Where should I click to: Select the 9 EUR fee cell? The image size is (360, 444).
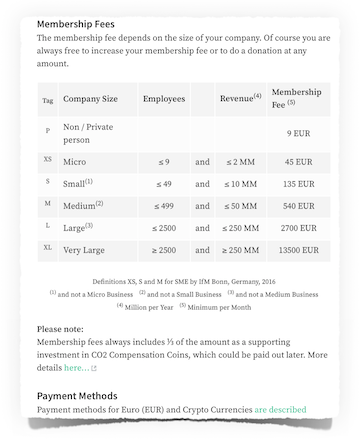click(x=299, y=134)
